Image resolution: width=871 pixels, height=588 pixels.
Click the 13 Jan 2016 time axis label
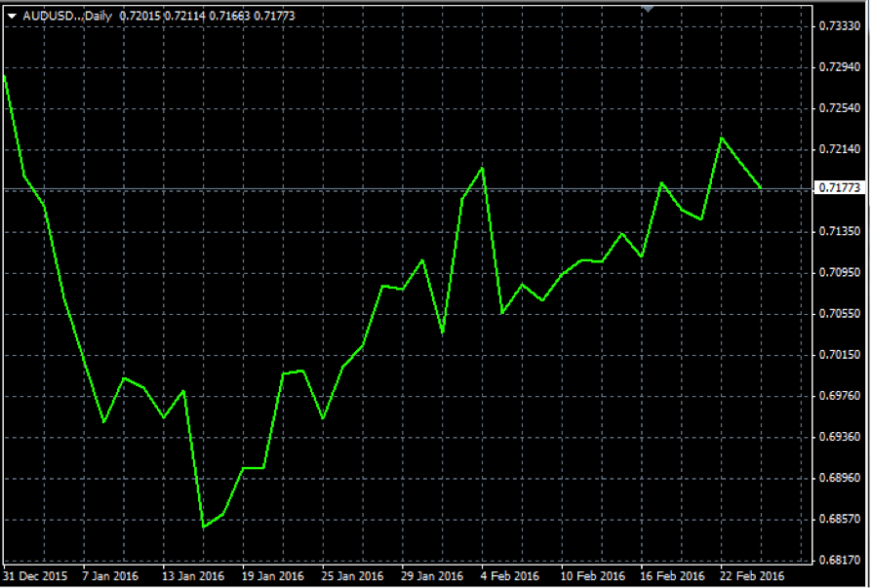(x=192, y=576)
